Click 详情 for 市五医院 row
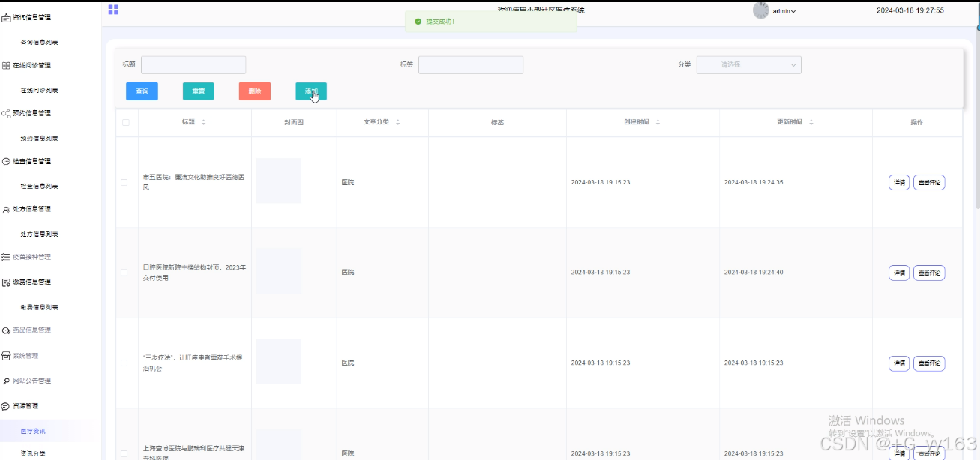The width and height of the screenshot is (980, 460). (899, 182)
